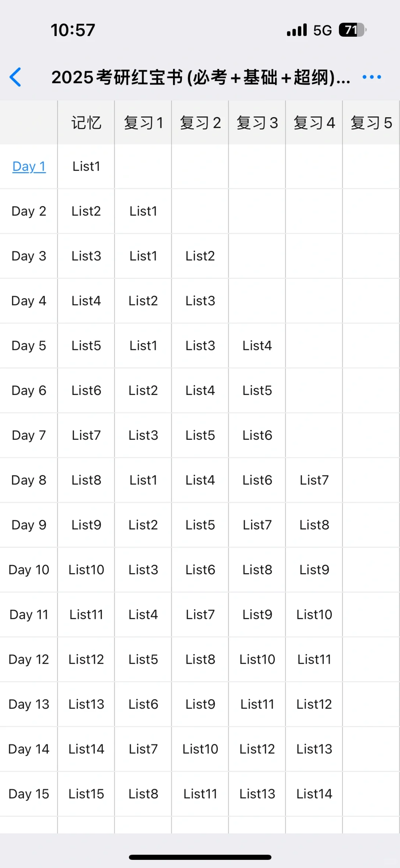Tap the battery indicator in status bar
The width and height of the screenshot is (400, 868).
[x=352, y=30]
